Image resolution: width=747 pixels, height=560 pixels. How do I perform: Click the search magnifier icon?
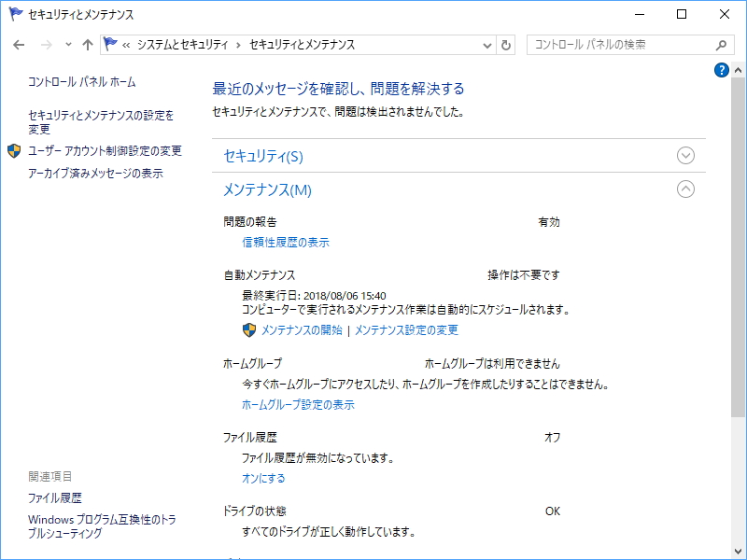click(719, 43)
